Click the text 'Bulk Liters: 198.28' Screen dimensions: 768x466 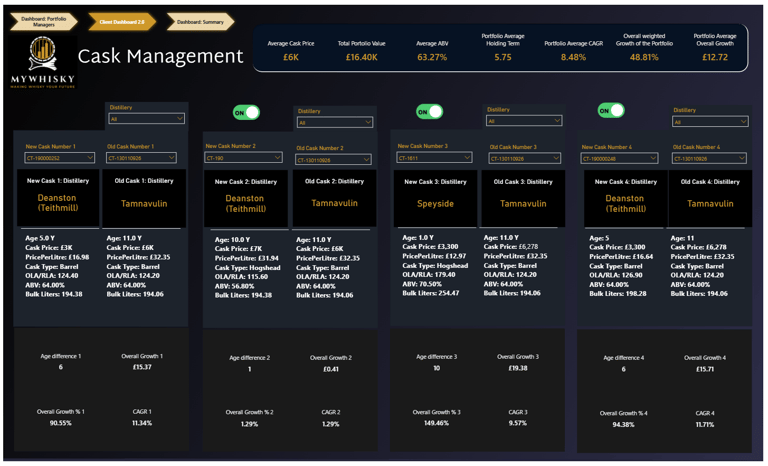[618, 294]
